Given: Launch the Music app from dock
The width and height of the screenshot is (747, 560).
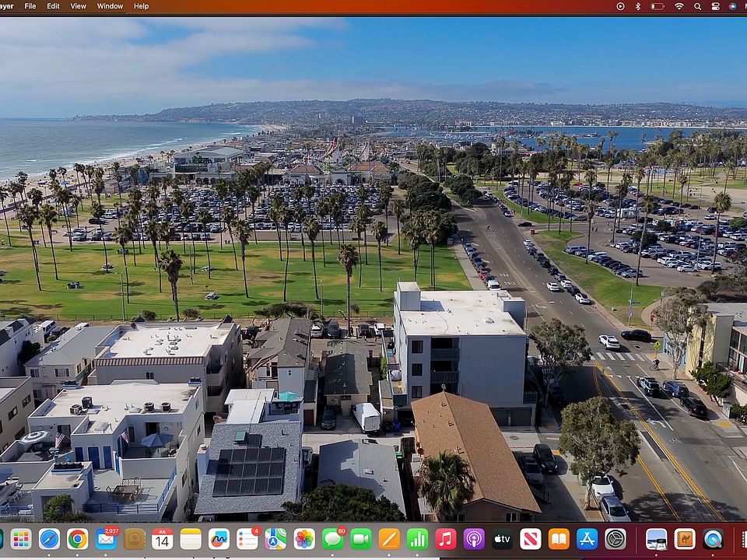Looking at the screenshot, I should [446, 539].
